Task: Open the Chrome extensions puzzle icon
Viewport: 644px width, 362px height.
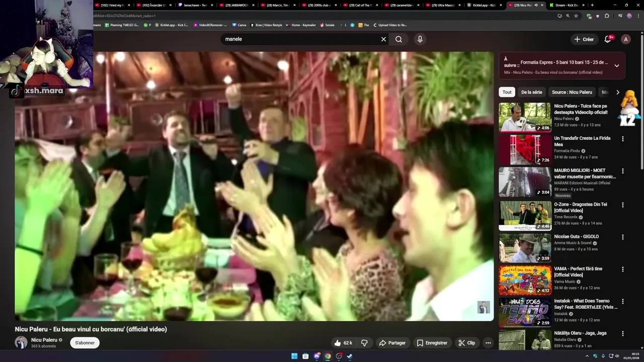Action: 607,16
